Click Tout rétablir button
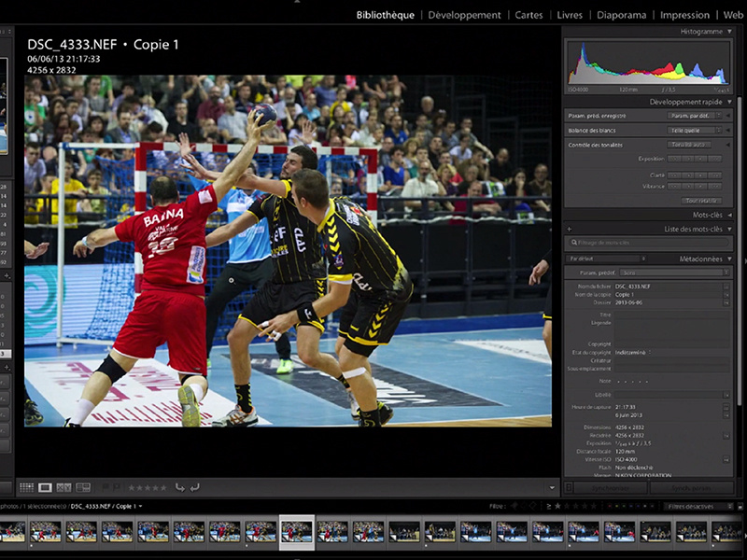Screen dimensions: 747x560 pyautogui.click(x=701, y=200)
